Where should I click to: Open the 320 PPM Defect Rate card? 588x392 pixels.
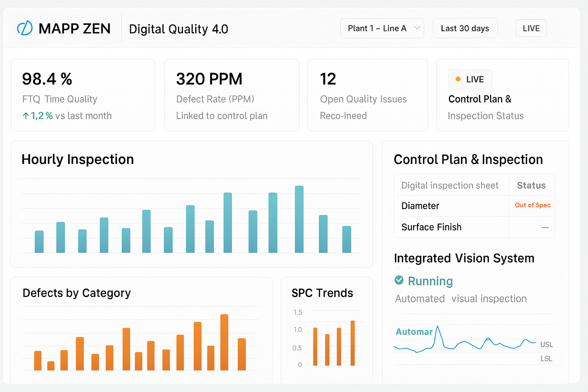point(231,95)
